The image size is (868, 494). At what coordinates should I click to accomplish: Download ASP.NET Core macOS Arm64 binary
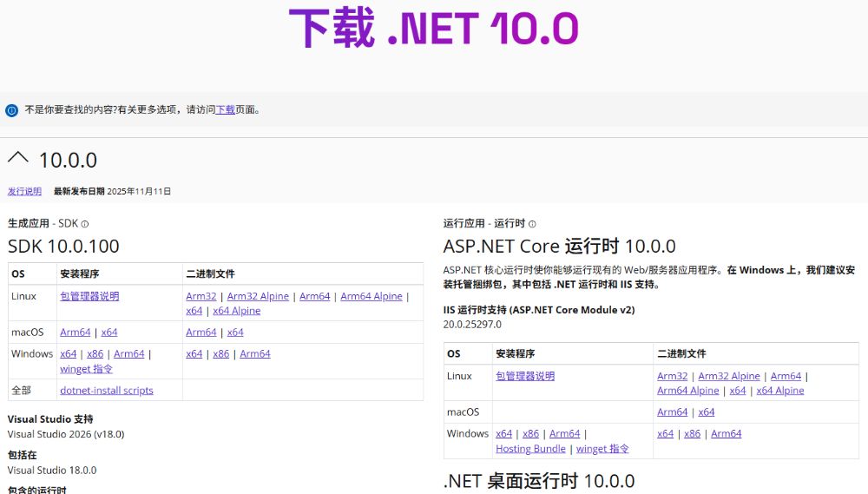point(672,412)
